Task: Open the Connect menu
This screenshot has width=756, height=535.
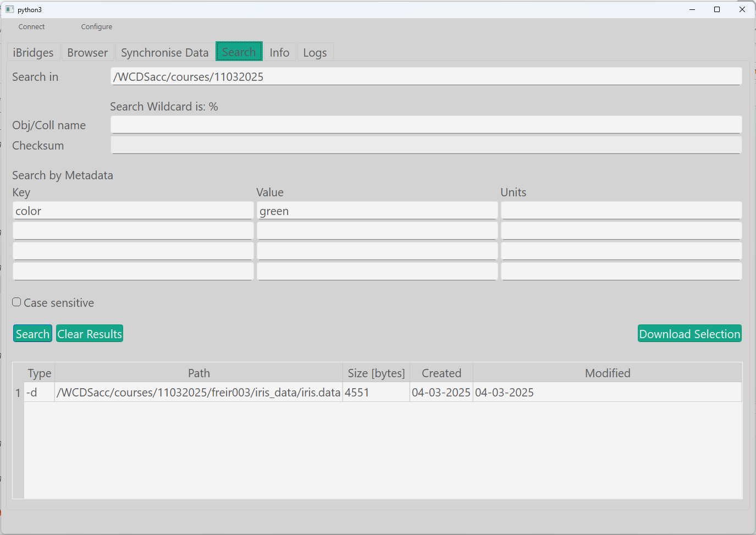Action: click(x=31, y=26)
